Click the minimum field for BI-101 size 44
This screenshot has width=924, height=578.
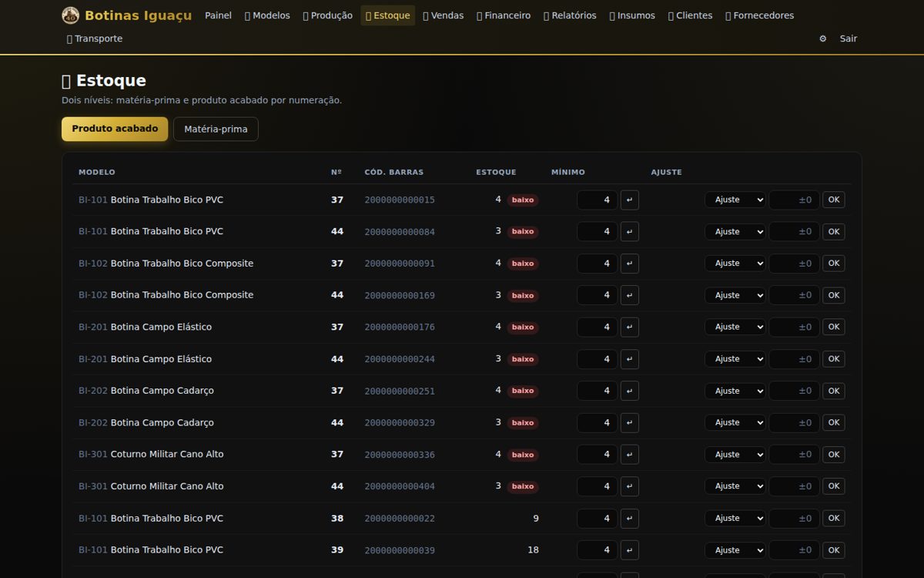point(598,231)
